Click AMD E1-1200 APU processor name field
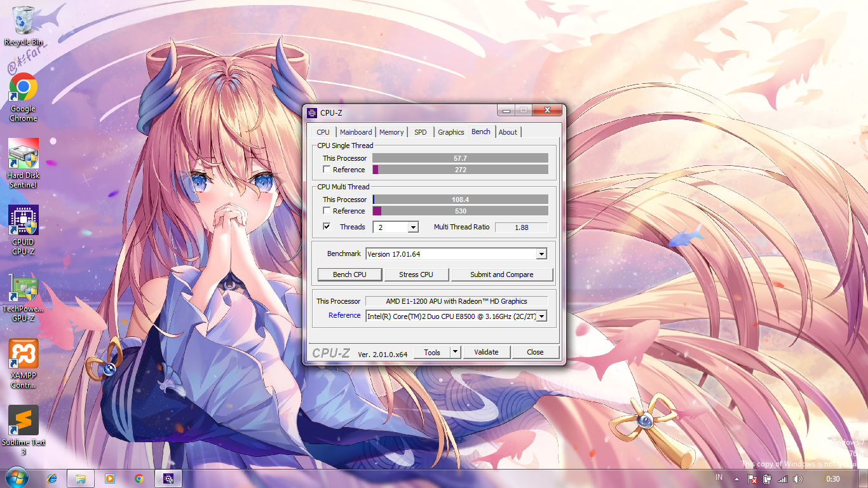The image size is (868, 488). click(x=457, y=301)
